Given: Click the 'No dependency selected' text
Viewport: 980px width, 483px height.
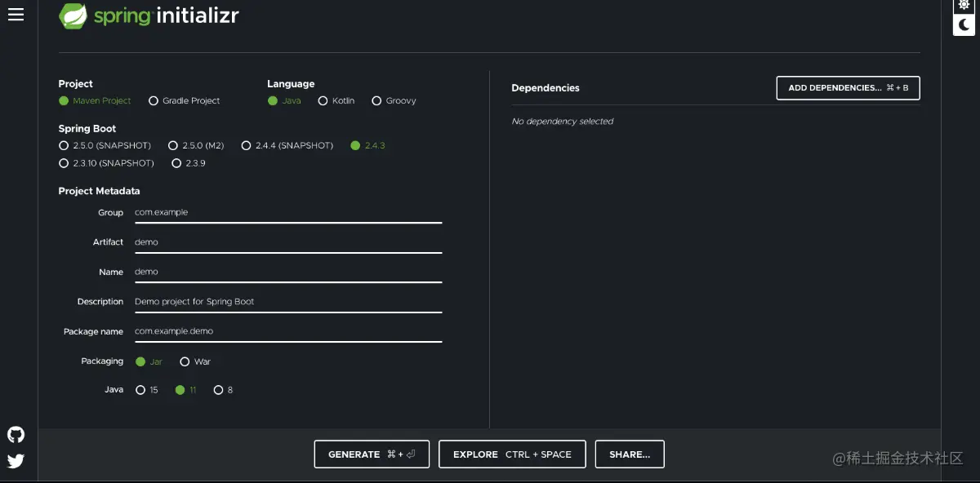Looking at the screenshot, I should coord(562,122).
